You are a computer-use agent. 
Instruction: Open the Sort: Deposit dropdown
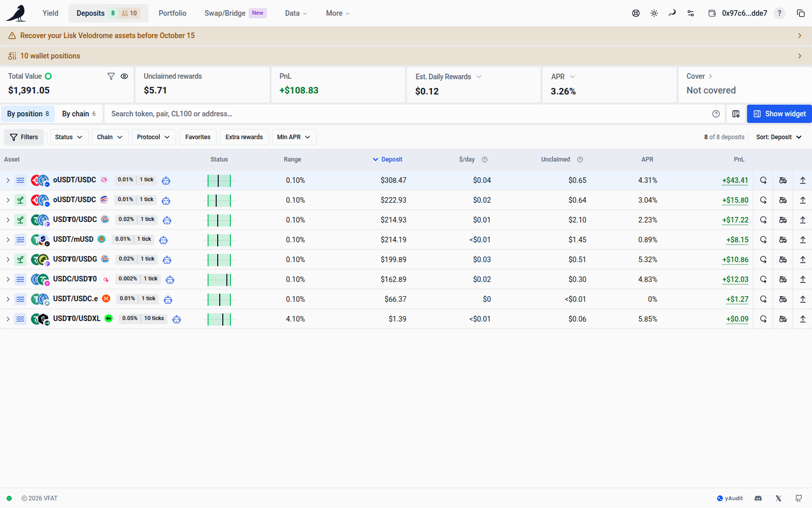[x=779, y=137]
